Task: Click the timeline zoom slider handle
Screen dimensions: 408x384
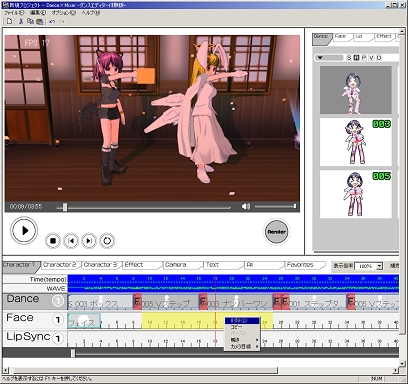Action: [73, 353]
